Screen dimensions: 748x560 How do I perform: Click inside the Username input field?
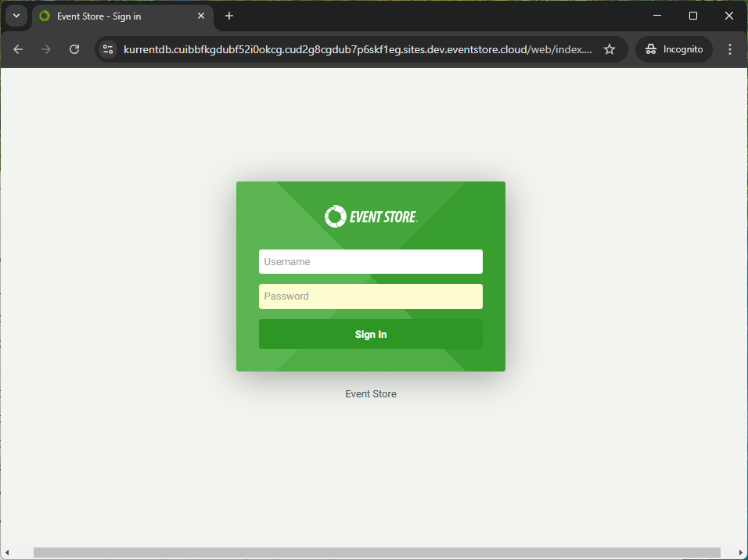[370, 261]
